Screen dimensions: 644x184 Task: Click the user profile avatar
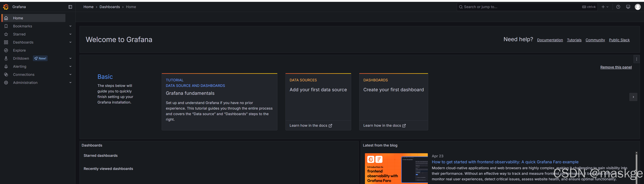pos(637,7)
